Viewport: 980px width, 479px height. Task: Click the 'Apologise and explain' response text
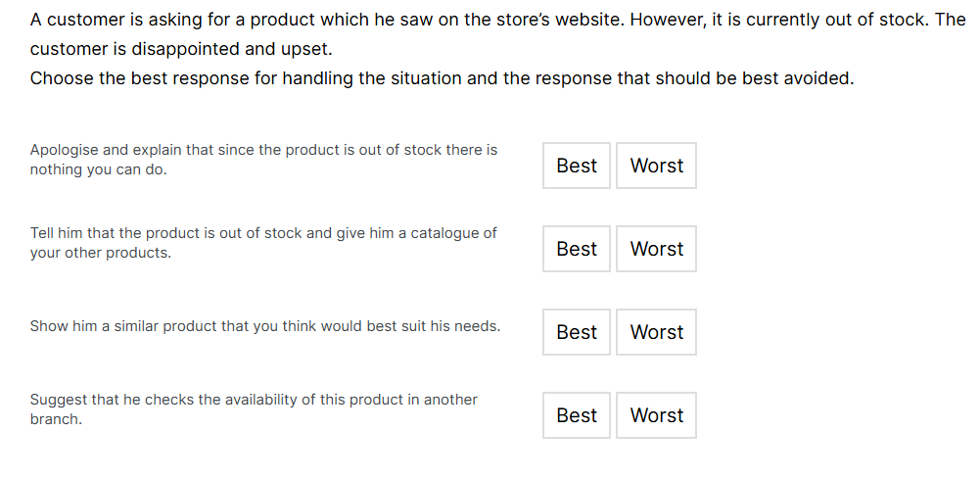tap(263, 160)
